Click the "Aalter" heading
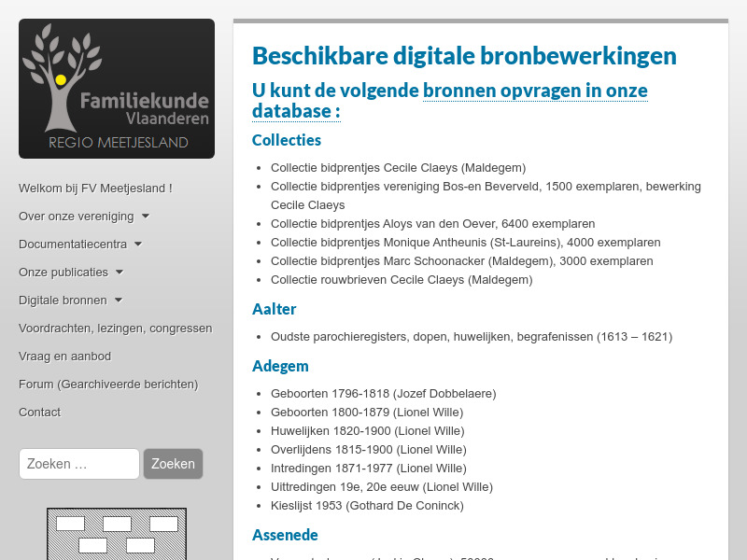The image size is (747, 560). [x=274, y=308]
